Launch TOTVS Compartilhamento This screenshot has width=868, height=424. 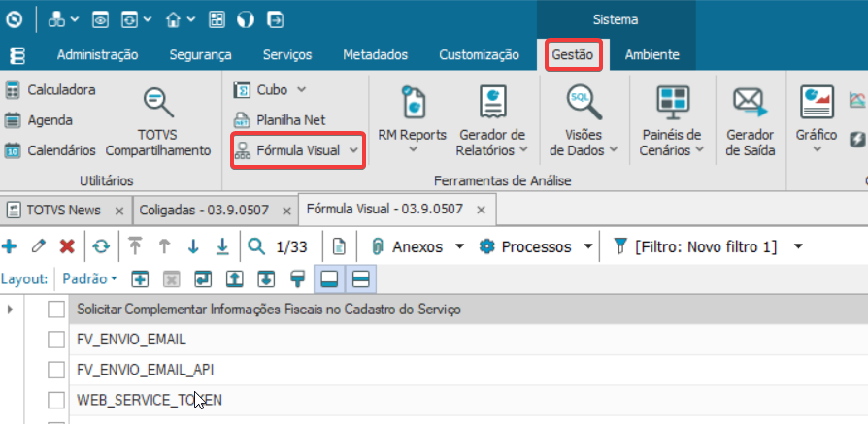158,122
